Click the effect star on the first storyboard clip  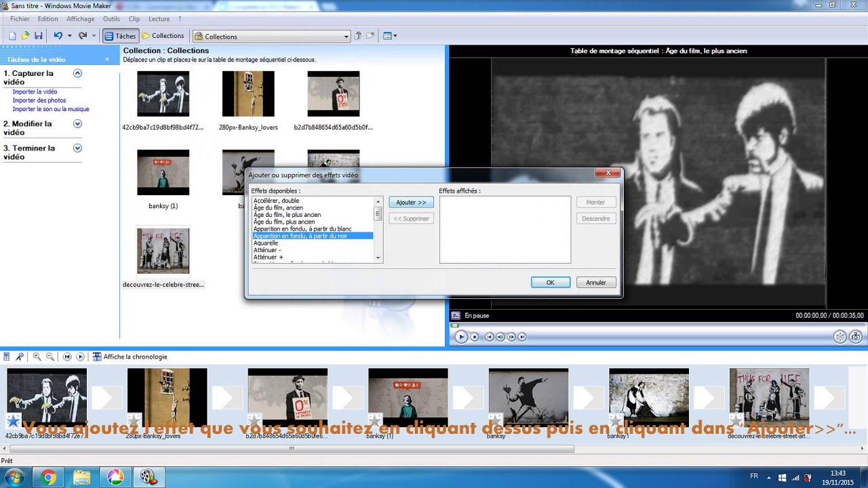14,420
